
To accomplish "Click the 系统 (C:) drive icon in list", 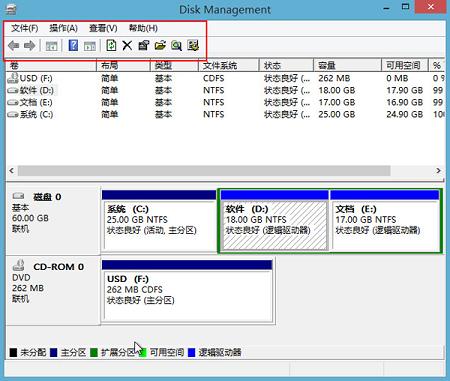I will (x=13, y=114).
